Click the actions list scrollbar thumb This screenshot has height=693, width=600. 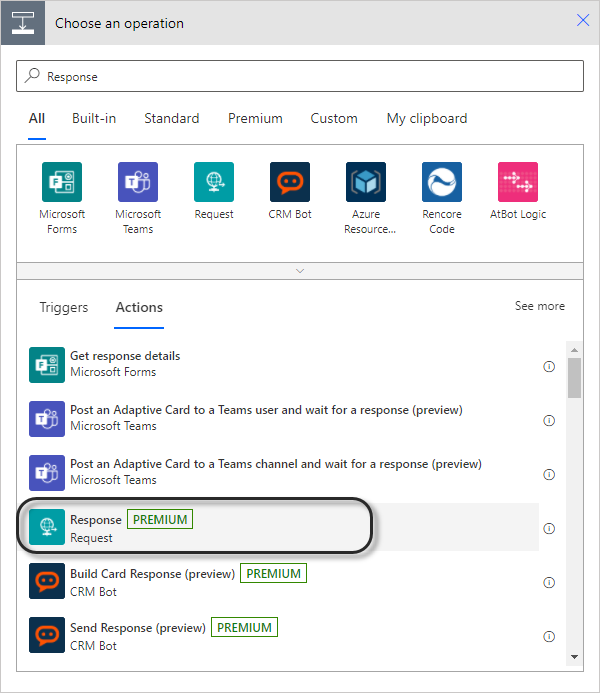pos(574,378)
